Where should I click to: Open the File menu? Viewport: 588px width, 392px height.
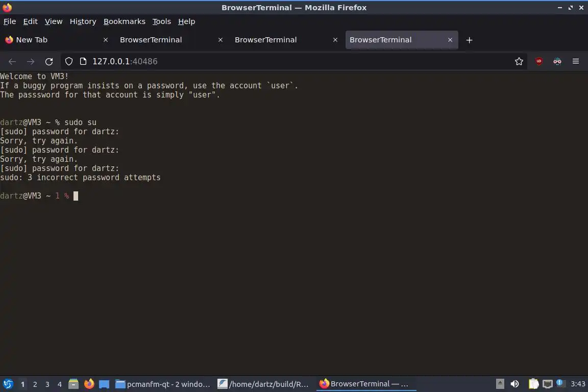tap(10, 21)
